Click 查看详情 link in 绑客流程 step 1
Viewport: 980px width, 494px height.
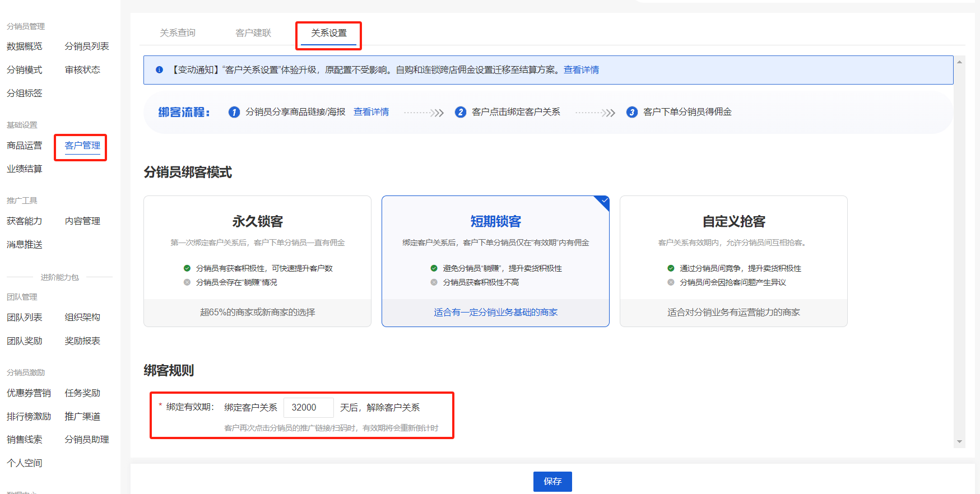(x=371, y=112)
